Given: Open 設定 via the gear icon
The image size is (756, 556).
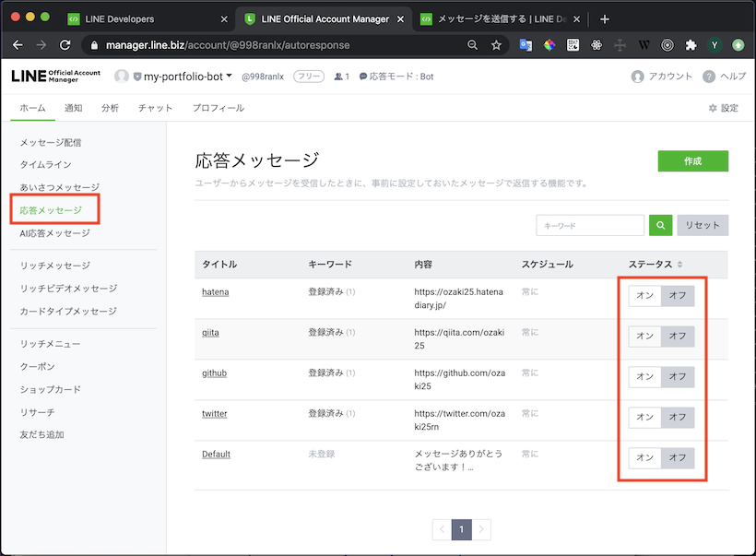Looking at the screenshot, I should point(713,108).
